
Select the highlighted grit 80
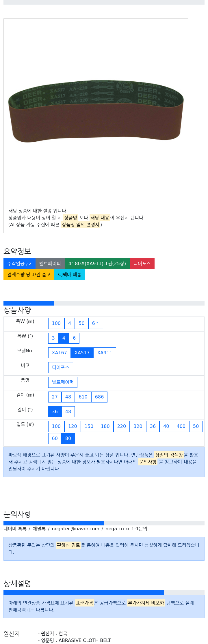tap(68, 439)
